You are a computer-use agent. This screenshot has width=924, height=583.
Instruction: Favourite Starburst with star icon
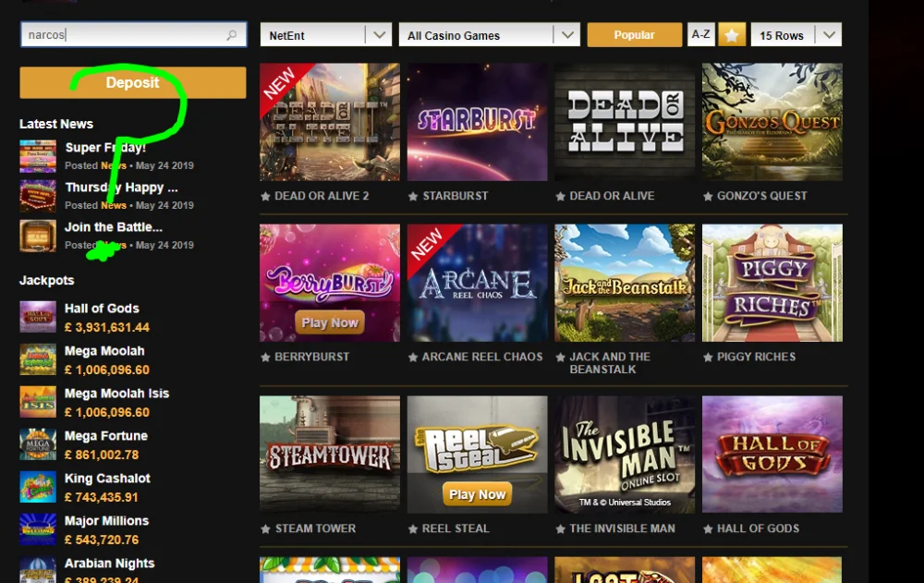(x=413, y=196)
